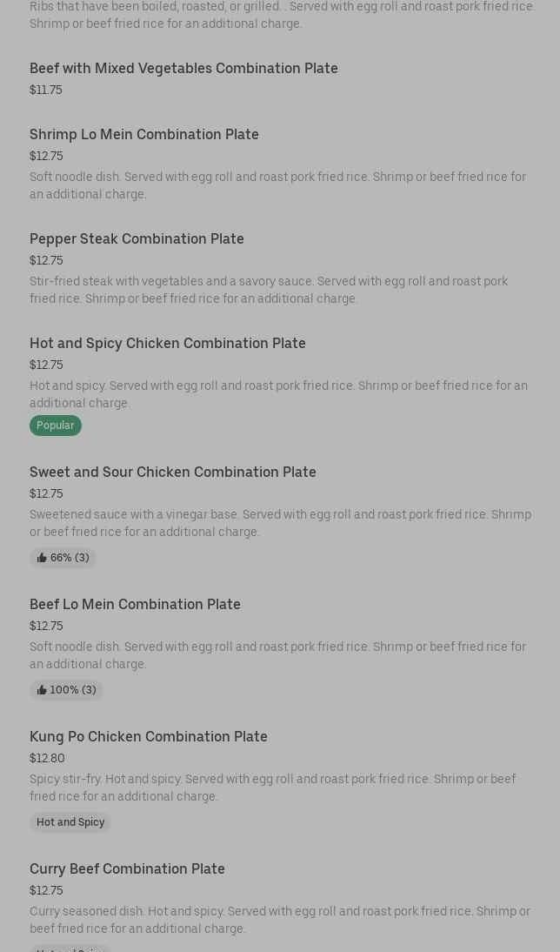560x952 pixels.
Task: Open Beef with Mixed Vegetables Combination Plate
Action: click(x=183, y=68)
